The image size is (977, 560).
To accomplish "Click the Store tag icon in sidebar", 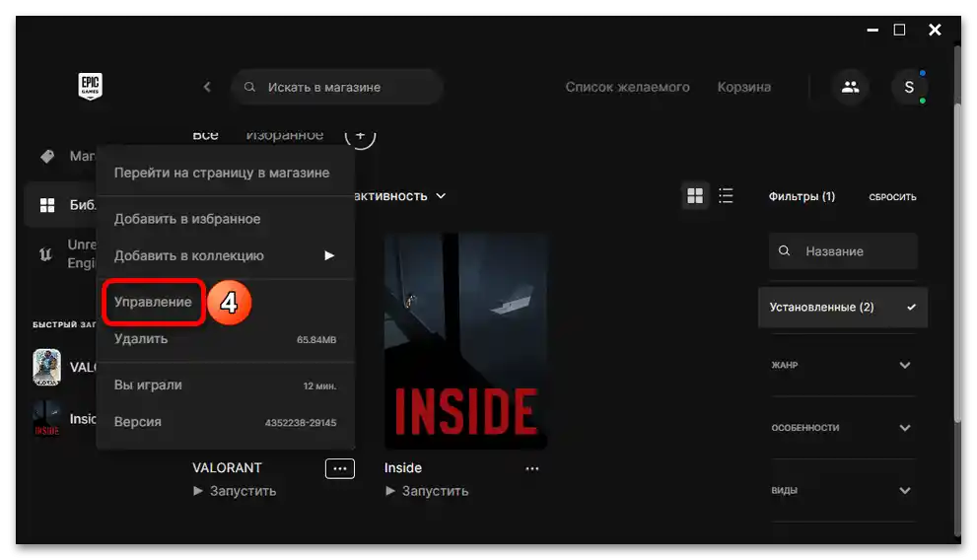I will point(47,156).
